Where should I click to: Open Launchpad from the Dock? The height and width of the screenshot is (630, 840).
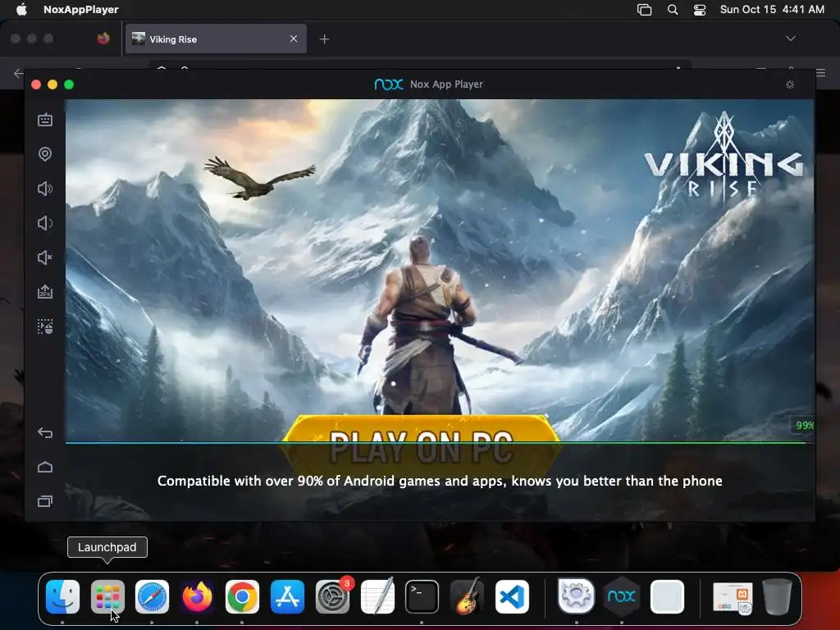[107, 596]
